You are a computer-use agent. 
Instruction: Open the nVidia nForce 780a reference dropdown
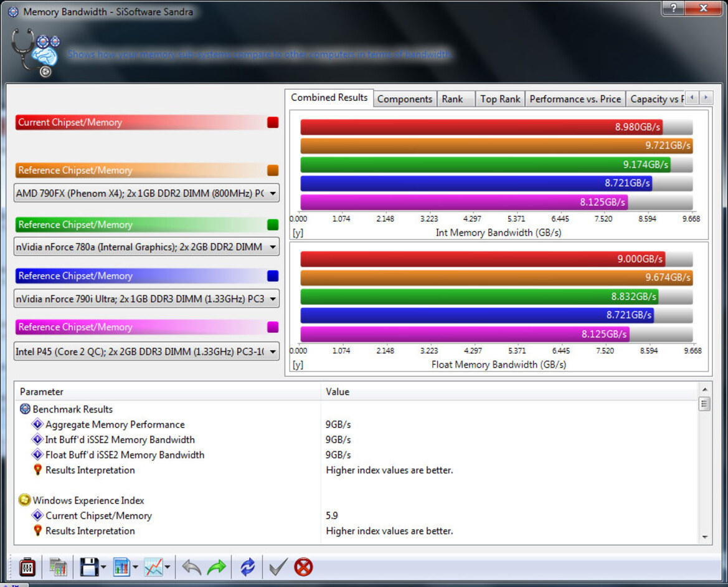tap(147, 247)
